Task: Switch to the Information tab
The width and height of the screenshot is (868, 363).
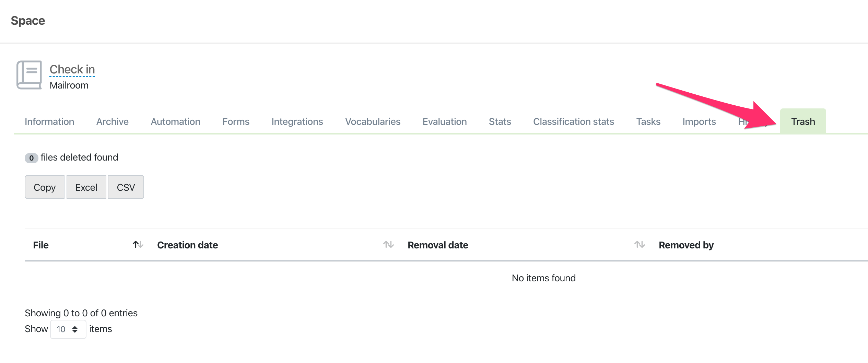Action: click(49, 121)
